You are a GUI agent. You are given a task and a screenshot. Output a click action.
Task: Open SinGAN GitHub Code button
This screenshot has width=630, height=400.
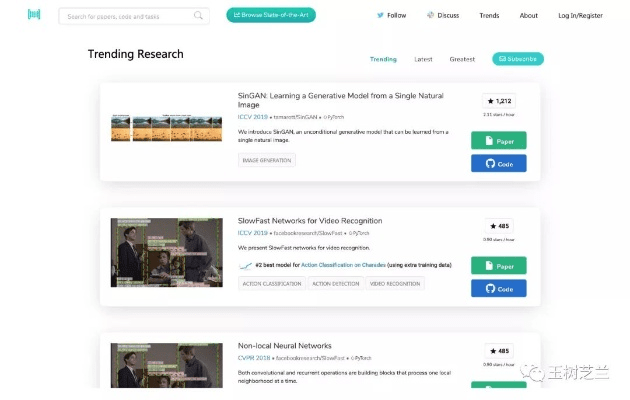click(498, 163)
